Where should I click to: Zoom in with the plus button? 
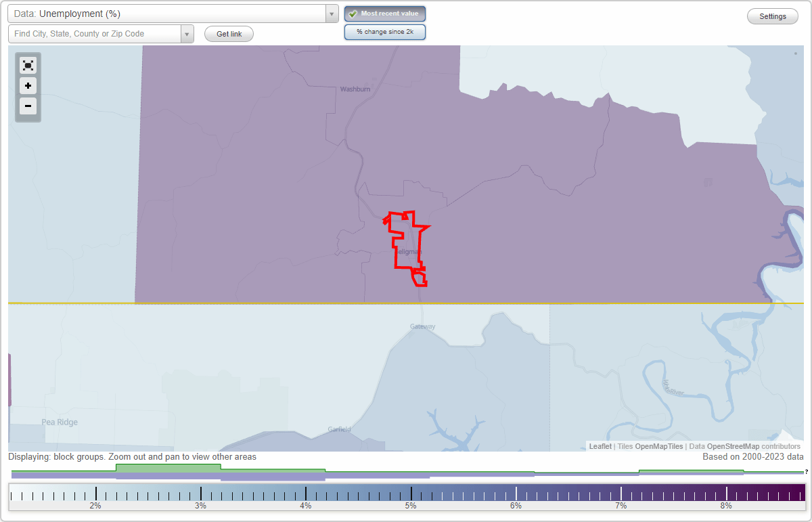pyautogui.click(x=28, y=85)
